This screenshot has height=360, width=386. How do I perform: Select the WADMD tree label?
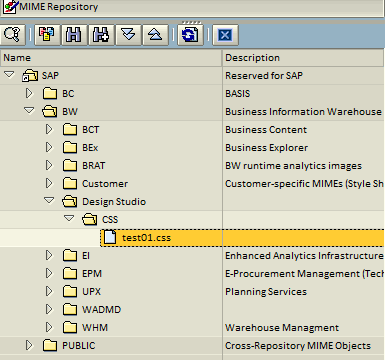101,310
